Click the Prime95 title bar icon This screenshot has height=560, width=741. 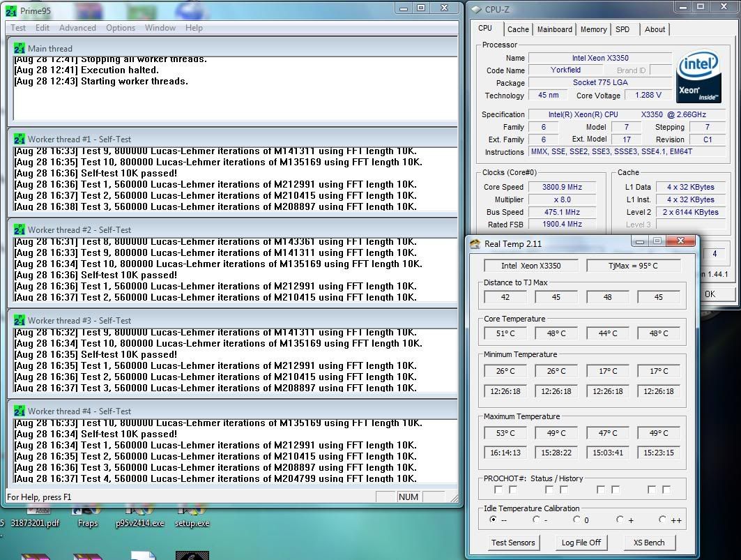pos(11,10)
